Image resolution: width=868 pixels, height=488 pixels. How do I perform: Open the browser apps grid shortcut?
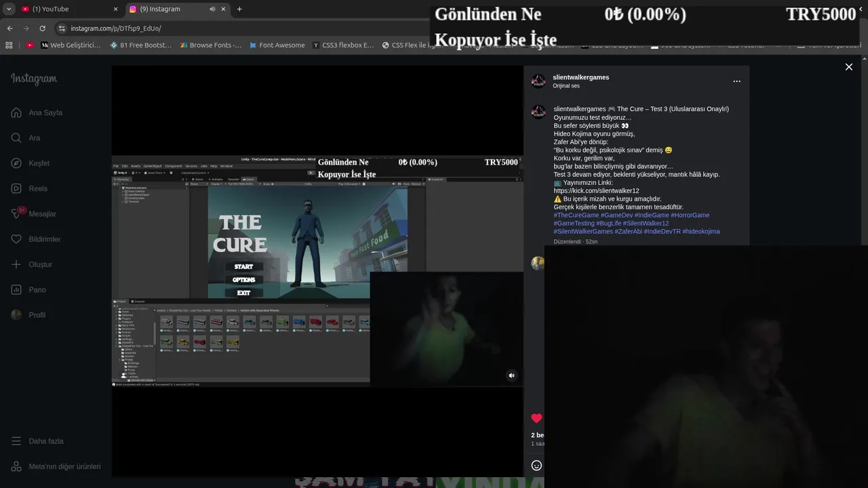pyautogui.click(x=9, y=45)
